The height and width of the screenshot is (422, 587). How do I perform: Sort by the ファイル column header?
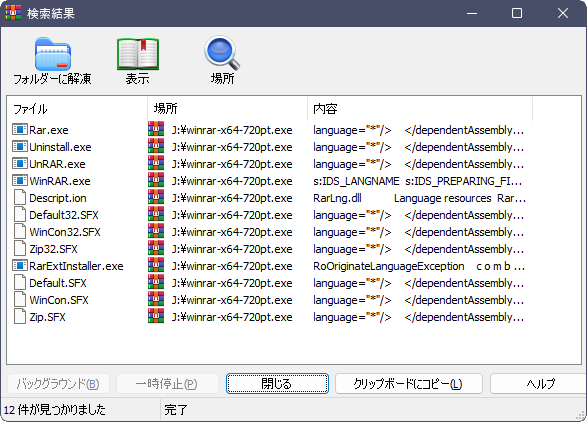click(77, 109)
